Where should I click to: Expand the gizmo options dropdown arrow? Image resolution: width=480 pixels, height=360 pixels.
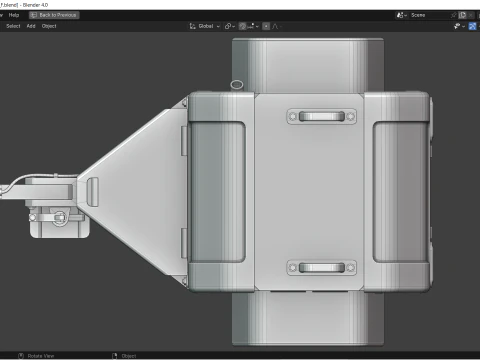click(x=463, y=26)
